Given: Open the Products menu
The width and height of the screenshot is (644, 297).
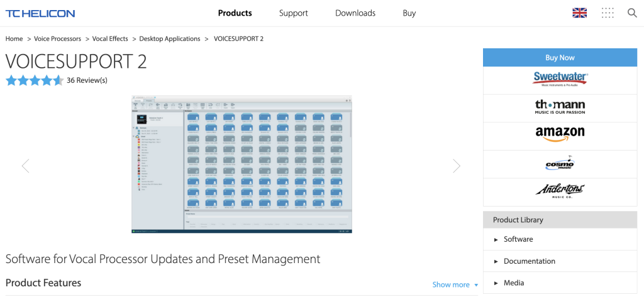Looking at the screenshot, I should [235, 13].
